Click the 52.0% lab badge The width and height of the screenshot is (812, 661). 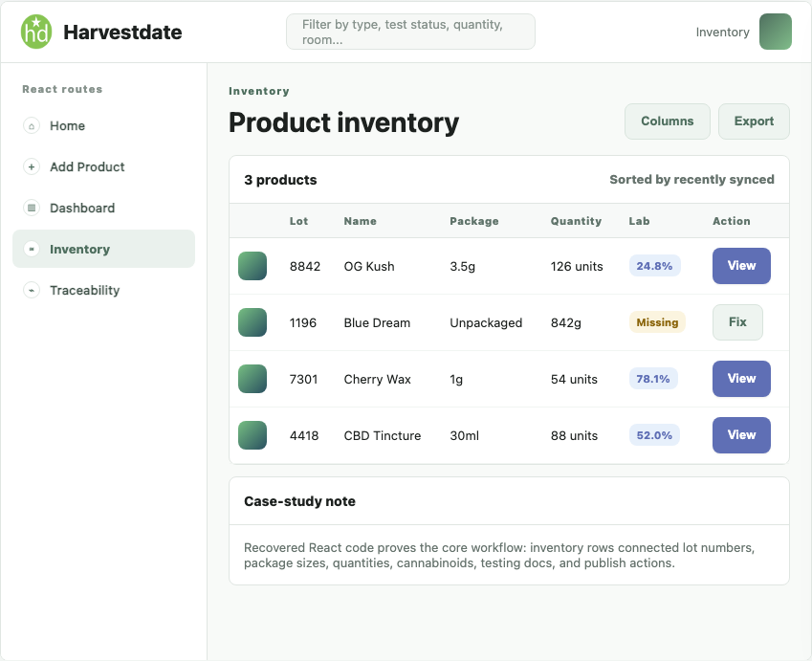[x=654, y=435]
